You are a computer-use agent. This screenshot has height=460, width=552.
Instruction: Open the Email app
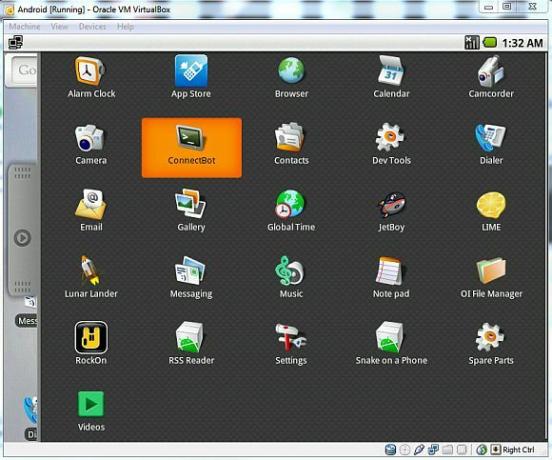pyautogui.click(x=91, y=210)
